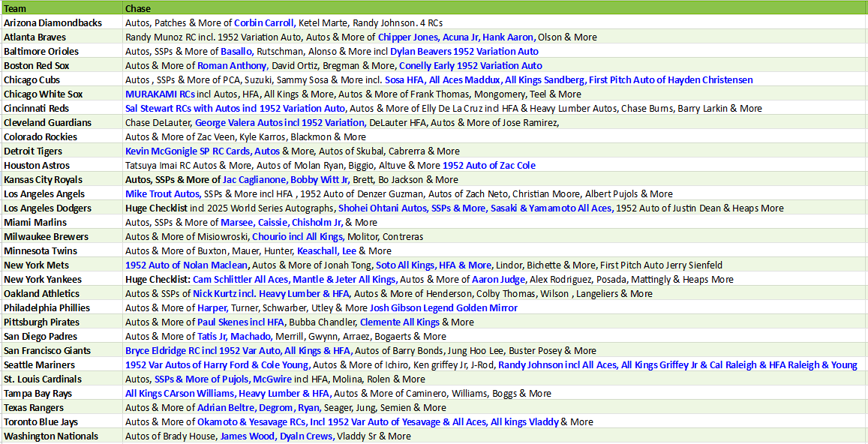Select the Jac Caglianone, Bobby Witt Jr cell
Viewport: 868px width, 444px height.
pos(495,179)
